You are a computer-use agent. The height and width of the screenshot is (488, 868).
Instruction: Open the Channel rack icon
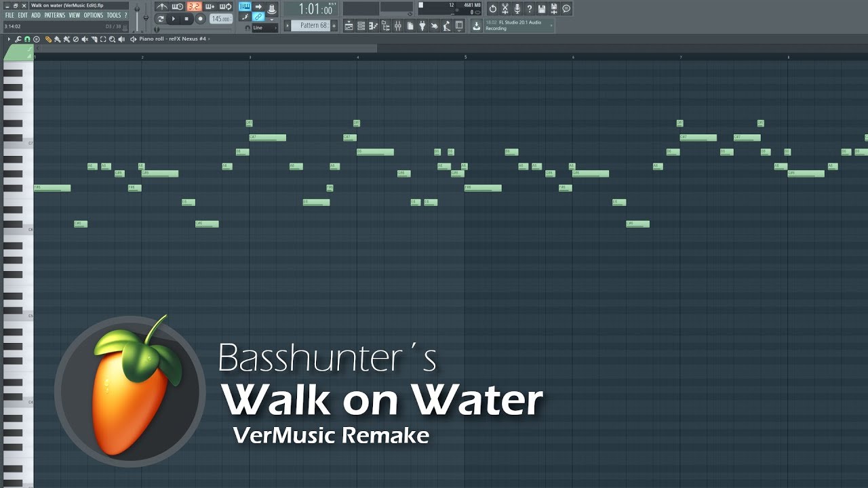click(x=361, y=25)
